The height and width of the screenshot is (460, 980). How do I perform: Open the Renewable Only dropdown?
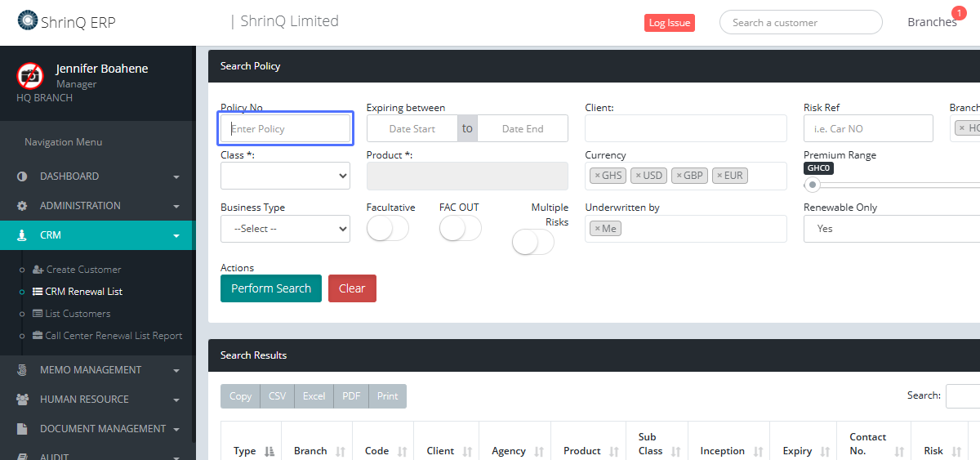click(x=890, y=229)
